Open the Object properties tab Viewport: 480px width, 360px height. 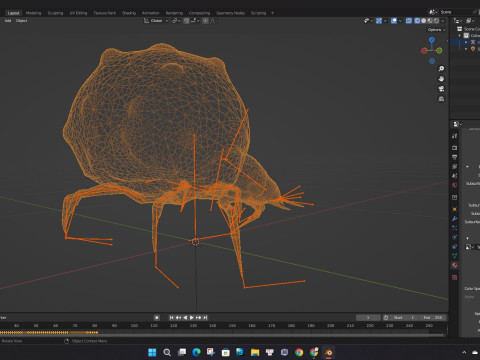pyautogui.click(x=455, y=209)
